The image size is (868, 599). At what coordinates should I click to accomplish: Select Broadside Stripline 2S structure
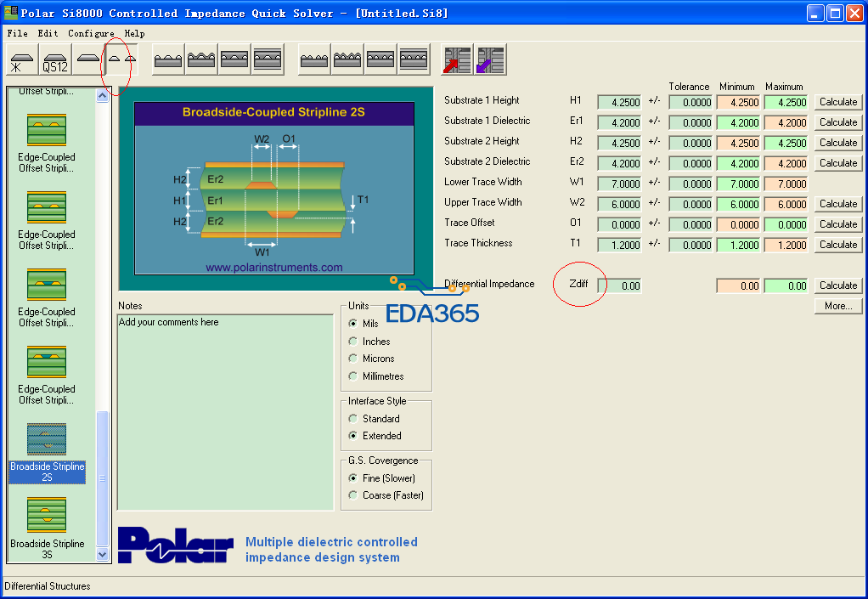coord(47,453)
